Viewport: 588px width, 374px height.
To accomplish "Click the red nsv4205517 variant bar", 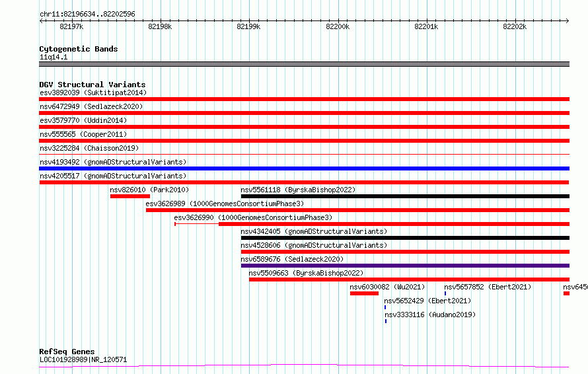I will point(304,182).
